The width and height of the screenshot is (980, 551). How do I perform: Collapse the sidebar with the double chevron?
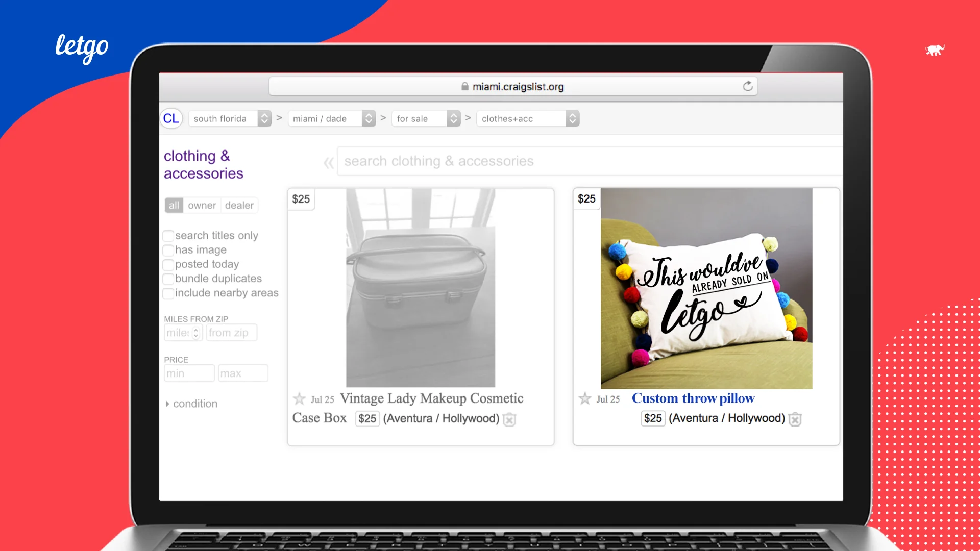point(329,163)
